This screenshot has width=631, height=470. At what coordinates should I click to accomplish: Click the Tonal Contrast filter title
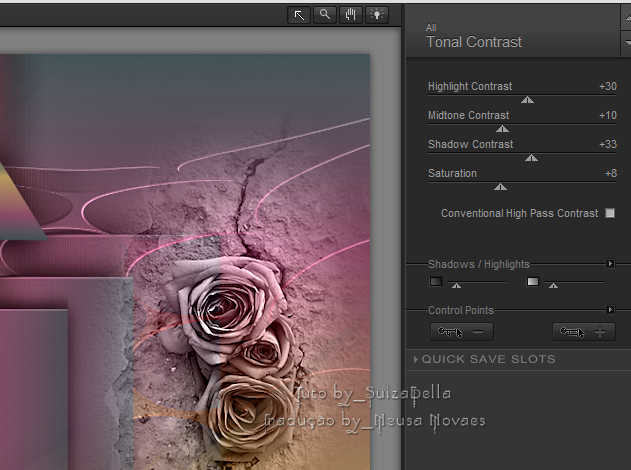pos(474,42)
